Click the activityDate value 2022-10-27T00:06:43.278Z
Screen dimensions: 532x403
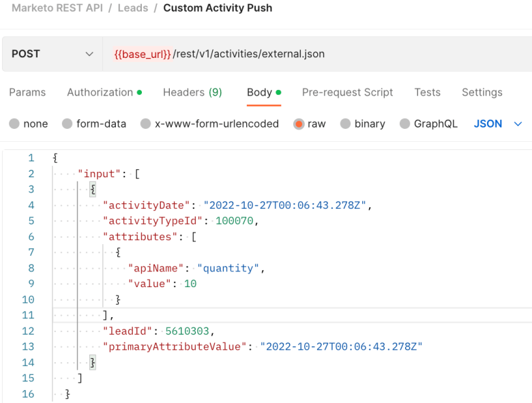[284, 205]
